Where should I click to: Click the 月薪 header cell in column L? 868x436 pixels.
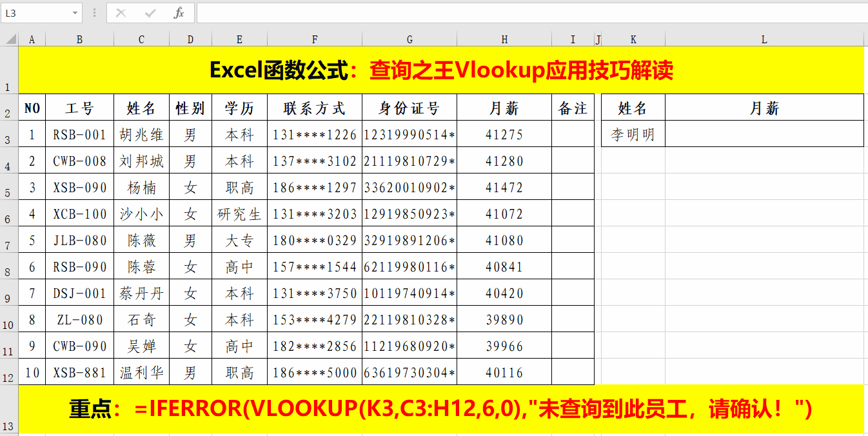point(764,107)
